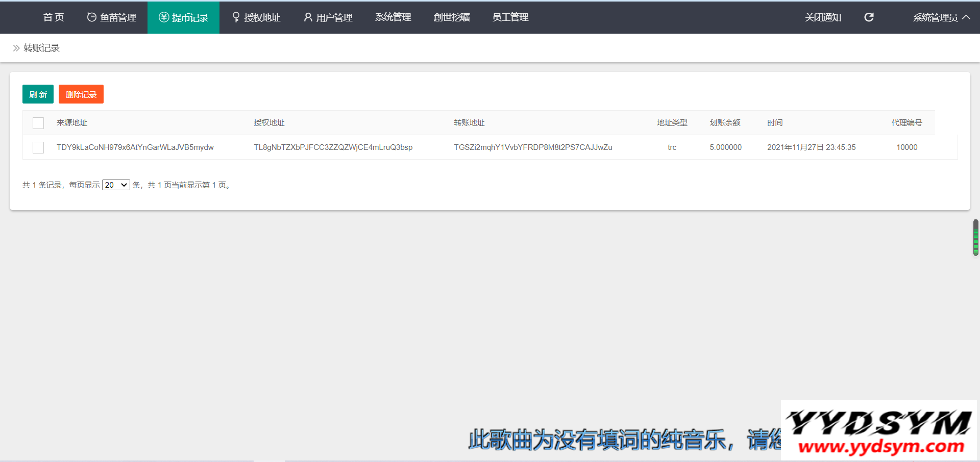Click the yen icon on 提币记录 tab
The width and height of the screenshot is (980, 462).
[x=164, y=17]
